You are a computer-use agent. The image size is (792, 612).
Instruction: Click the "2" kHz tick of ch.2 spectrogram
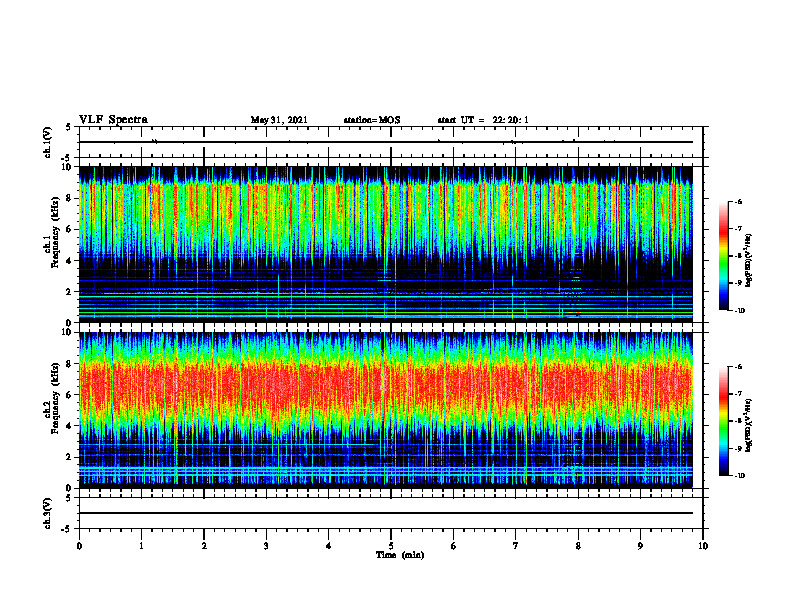click(x=70, y=457)
